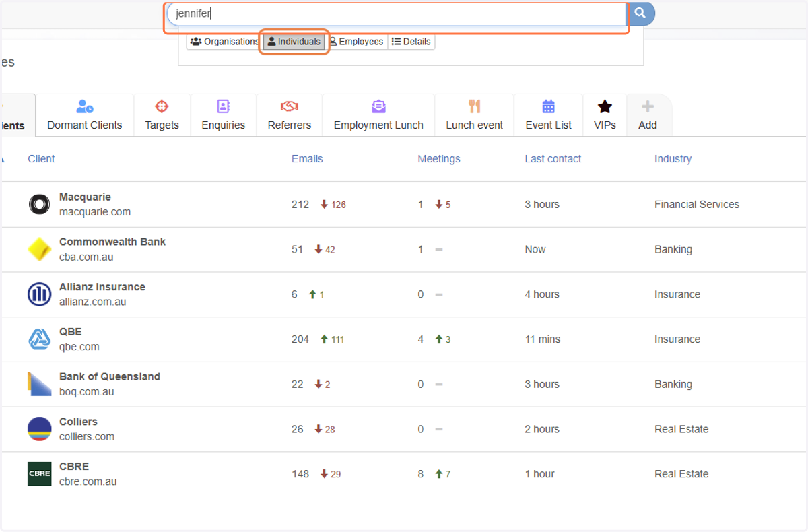Open the Lunch event tab
The height and width of the screenshot is (532, 808).
475,115
